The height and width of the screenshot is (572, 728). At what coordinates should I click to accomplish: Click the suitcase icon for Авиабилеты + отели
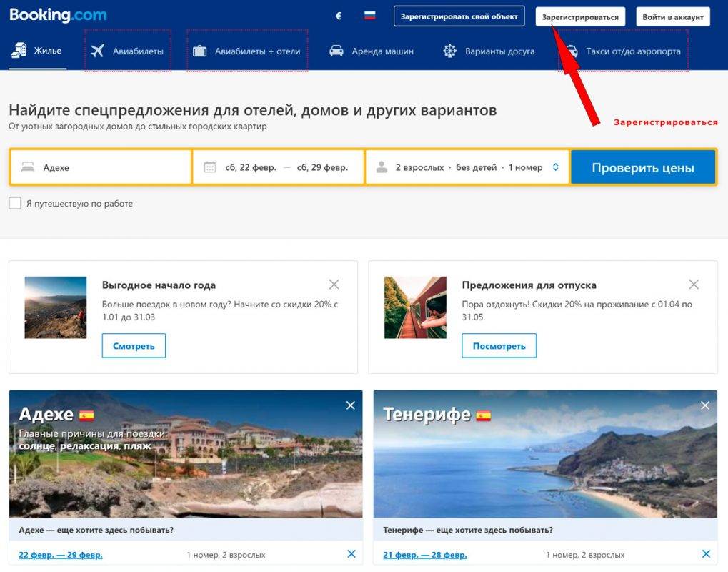click(199, 51)
